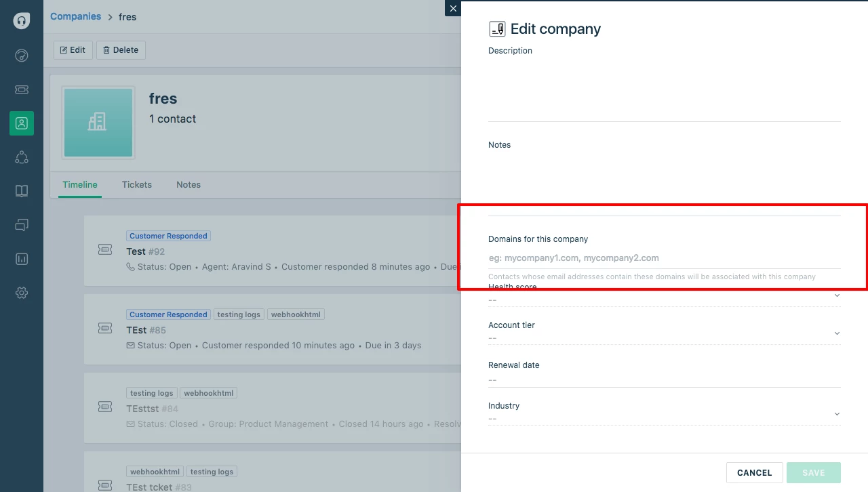Click ticket icon beside TEsttst #84
Viewport: 868px width, 492px height.
[x=105, y=407]
